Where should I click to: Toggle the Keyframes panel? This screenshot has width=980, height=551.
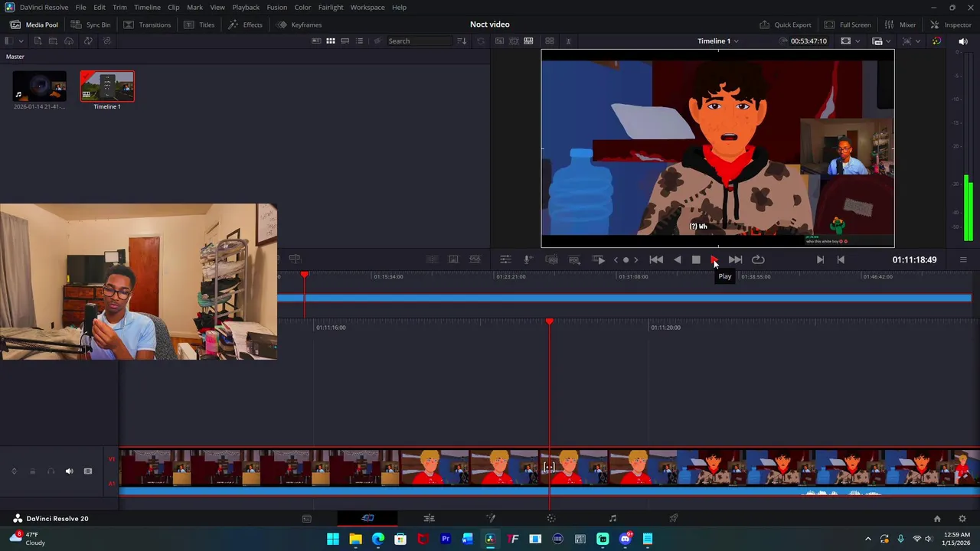pyautogui.click(x=299, y=24)
